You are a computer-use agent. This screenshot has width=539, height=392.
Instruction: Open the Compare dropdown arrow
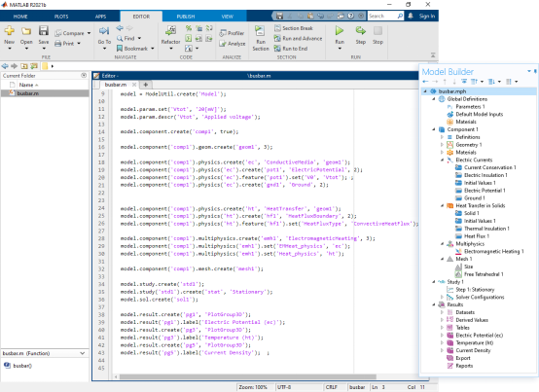[90, 33]
